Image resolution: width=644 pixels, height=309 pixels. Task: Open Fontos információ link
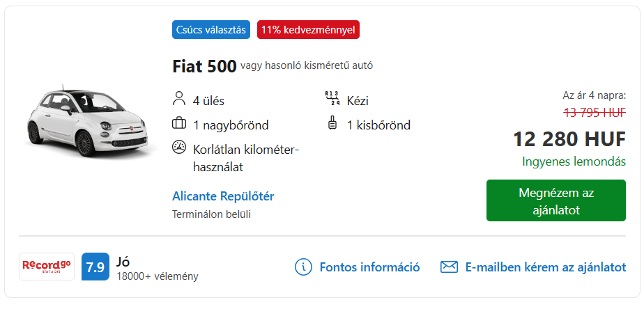click(369, 267)
